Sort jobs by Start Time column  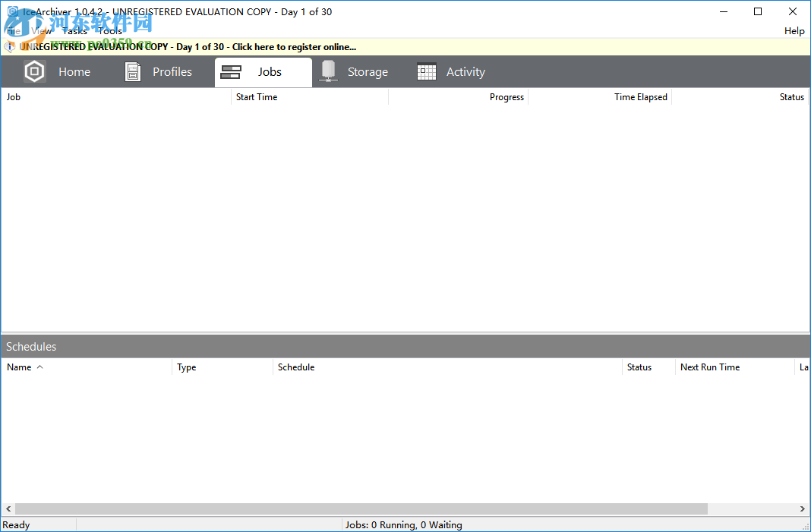pyautogui.click(x=310, y=96)
